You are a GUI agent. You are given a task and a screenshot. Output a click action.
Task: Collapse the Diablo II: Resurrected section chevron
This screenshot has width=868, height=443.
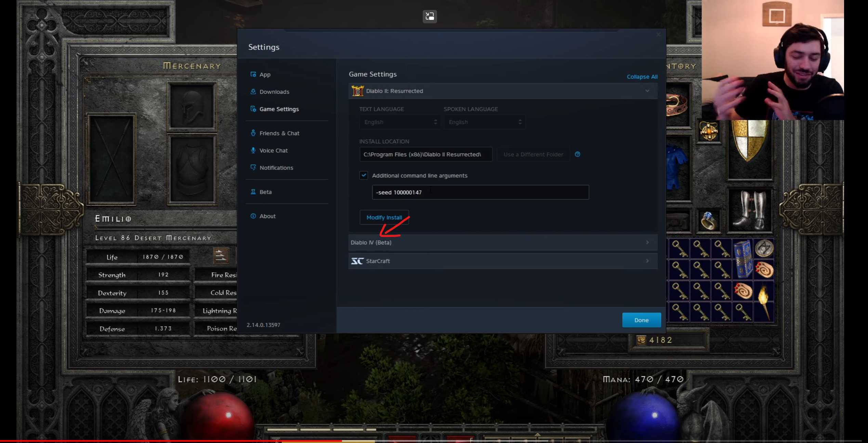coord(647,91)
